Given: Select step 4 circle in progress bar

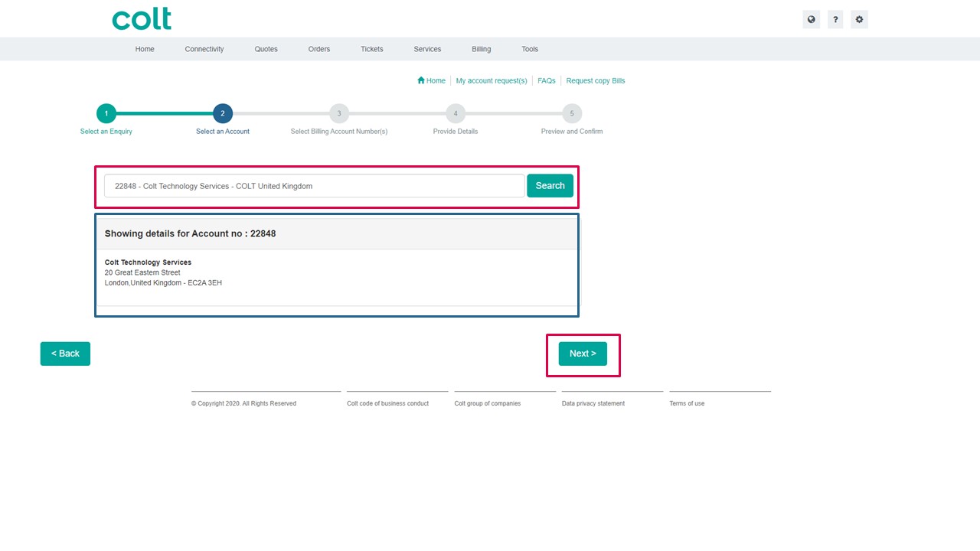Looking at the screenshot, I should pyautogui.click(x=456, y=113).
